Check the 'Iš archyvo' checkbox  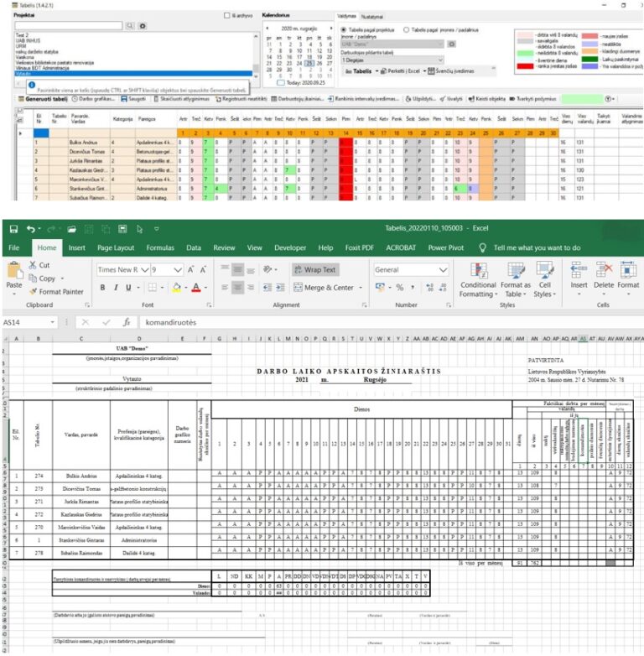pyautogui.click(x=226, y=15)
